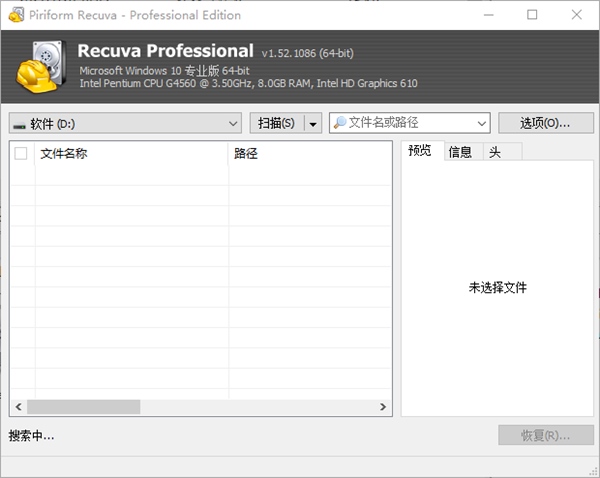Viewport: 600px width, 478px height.
Task: Sort by 路径 column header
Action: [309, 153]
